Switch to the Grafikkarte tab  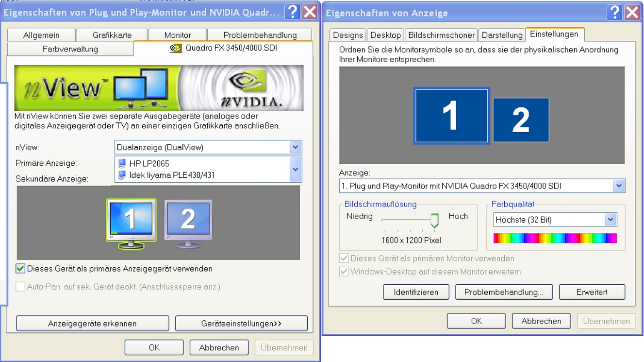click(x=112, y=35)
